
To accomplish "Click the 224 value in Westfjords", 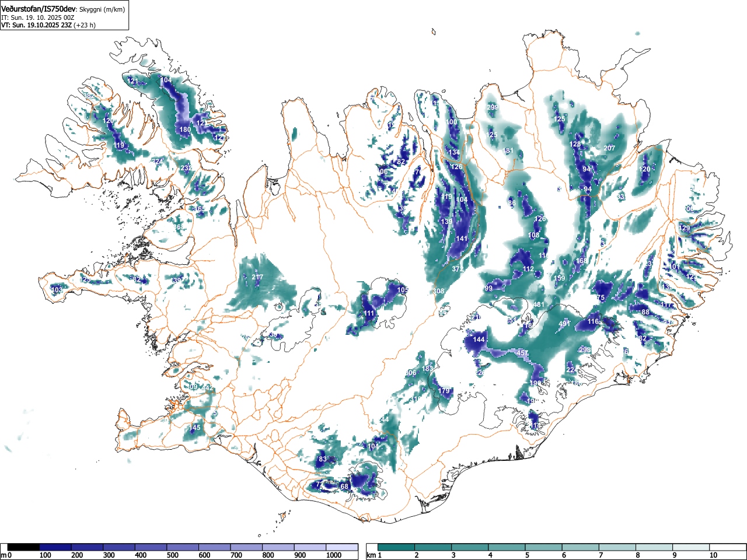I will click(158, 162).
